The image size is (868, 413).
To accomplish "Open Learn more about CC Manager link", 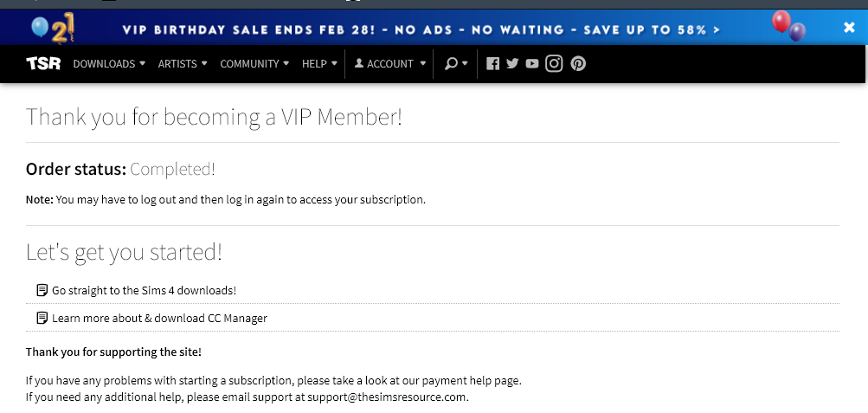I will 159,318.
